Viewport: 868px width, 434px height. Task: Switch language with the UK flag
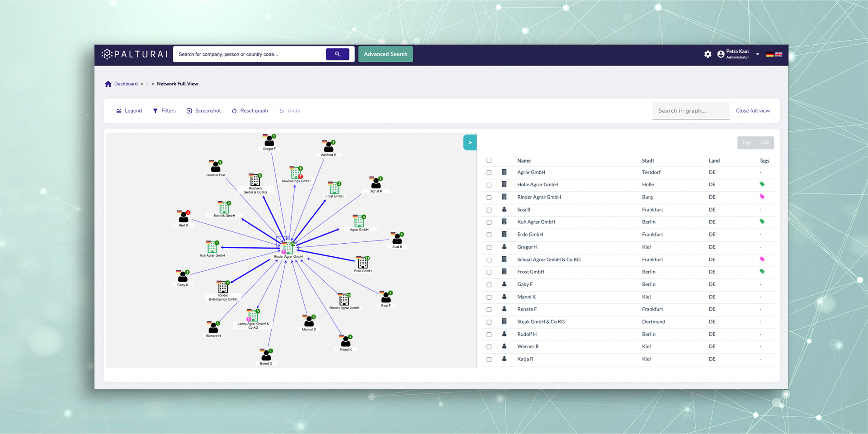[x=778, y=54]
